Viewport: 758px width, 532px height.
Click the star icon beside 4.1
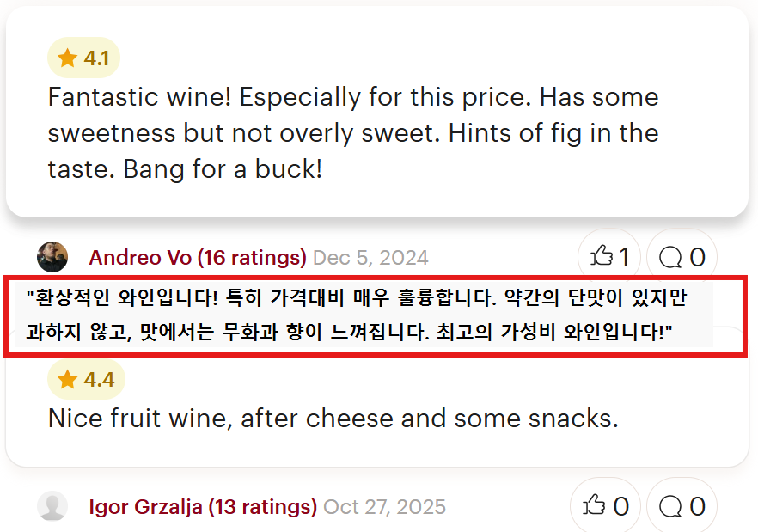click(x=68, y=58)
